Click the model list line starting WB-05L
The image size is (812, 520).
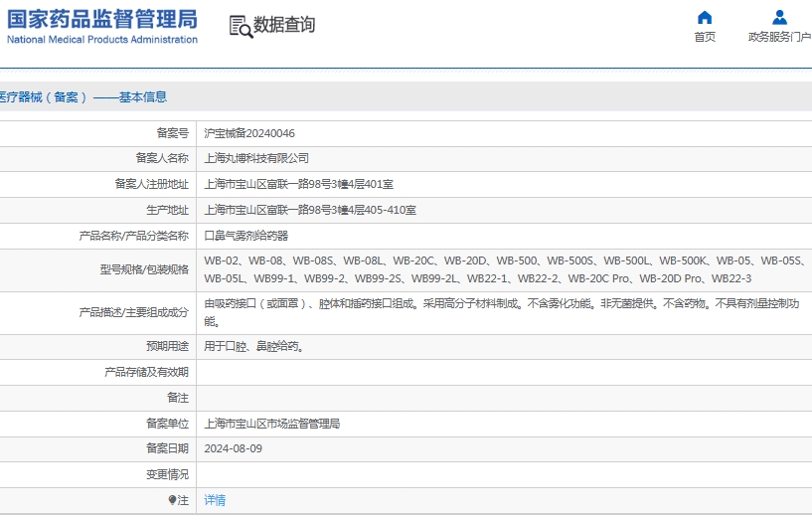point(477,278)
